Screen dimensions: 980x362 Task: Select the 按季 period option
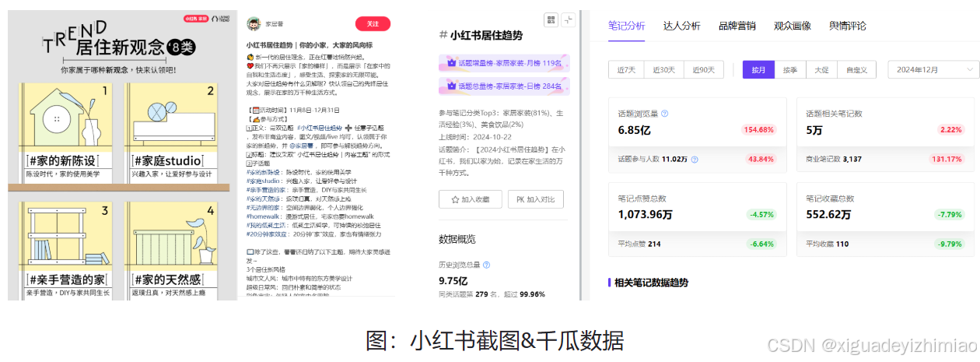[x=790, y=70]
